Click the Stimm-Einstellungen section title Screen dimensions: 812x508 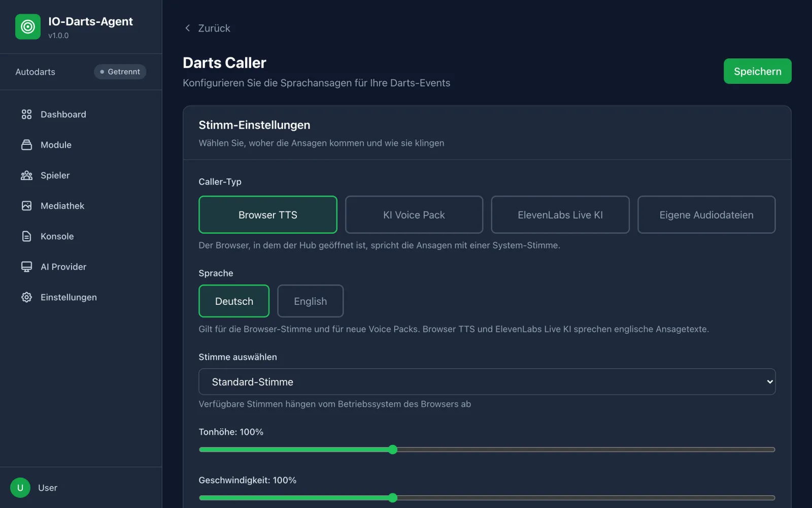(x=254, y=125)
